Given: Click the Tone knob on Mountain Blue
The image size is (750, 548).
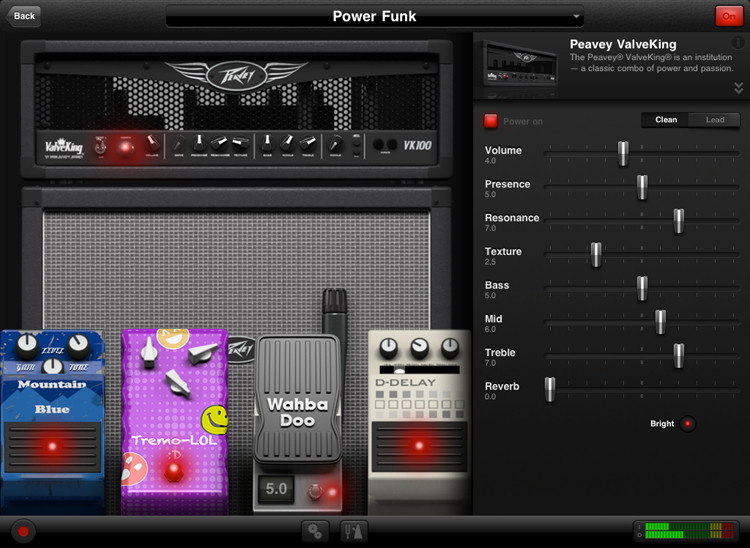Looking at the screenshot, I should (x=78, y=345).
